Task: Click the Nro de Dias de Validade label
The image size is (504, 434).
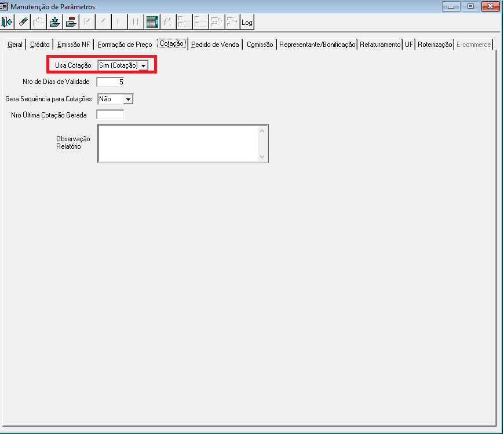Action: click(56, 82)
